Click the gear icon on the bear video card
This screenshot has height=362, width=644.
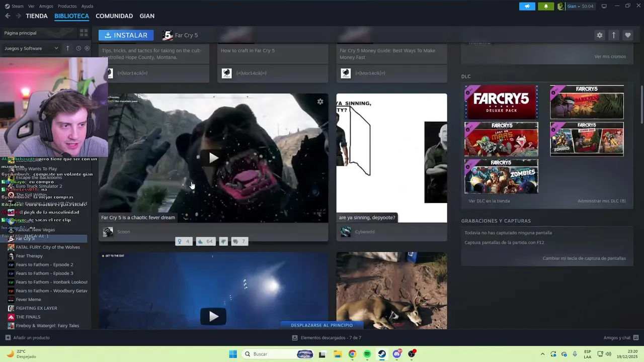(x=320, y=102)
